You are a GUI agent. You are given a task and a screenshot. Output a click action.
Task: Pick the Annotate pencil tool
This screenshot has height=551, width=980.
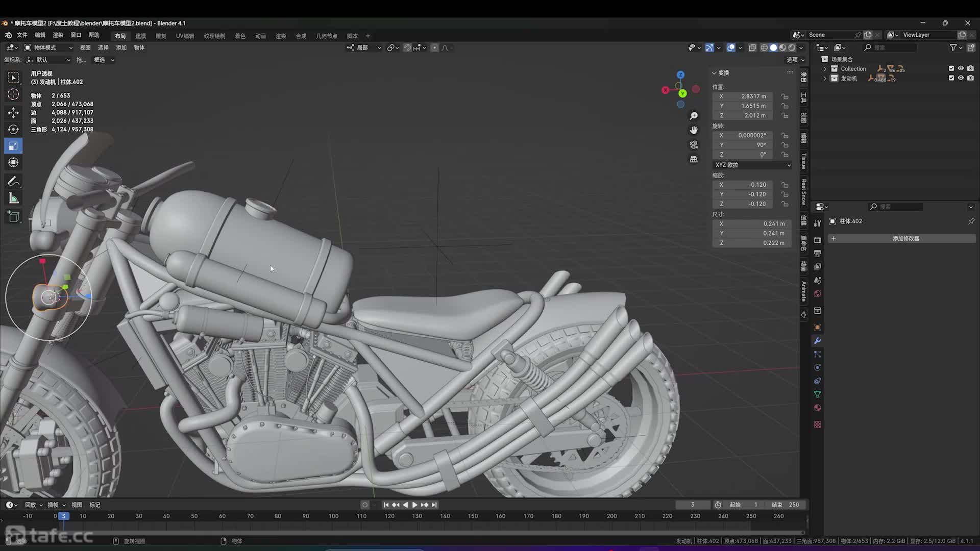[13, 182]
